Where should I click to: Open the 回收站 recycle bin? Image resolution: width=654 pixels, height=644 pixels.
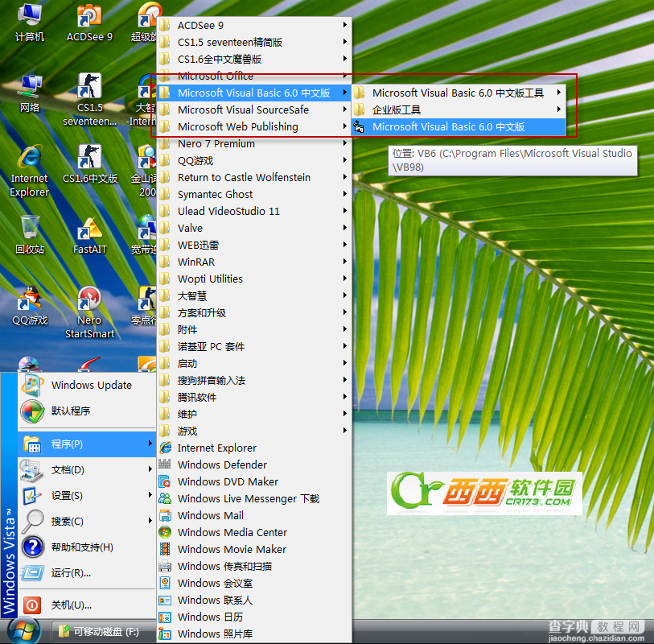pos(30,235)
